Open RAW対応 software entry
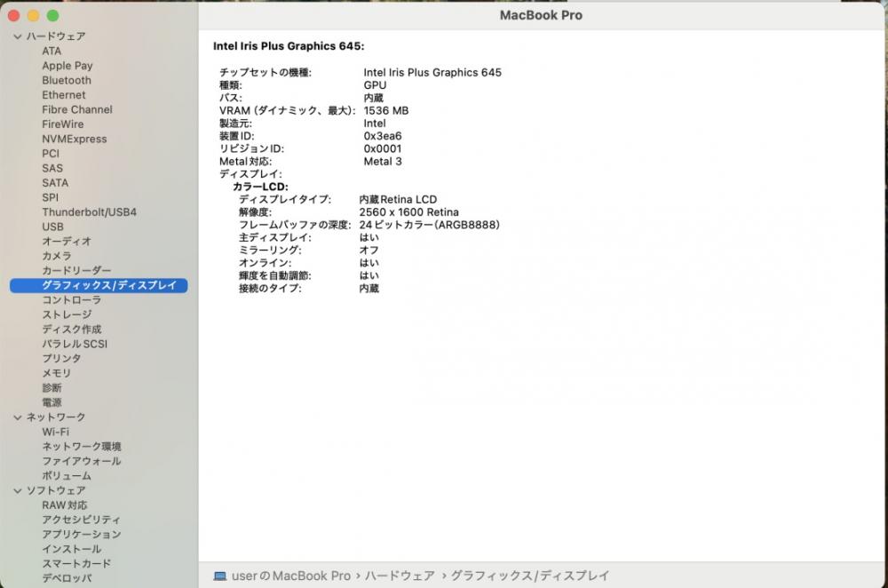This screenshot has width=888, height=588. coord(65,505)
